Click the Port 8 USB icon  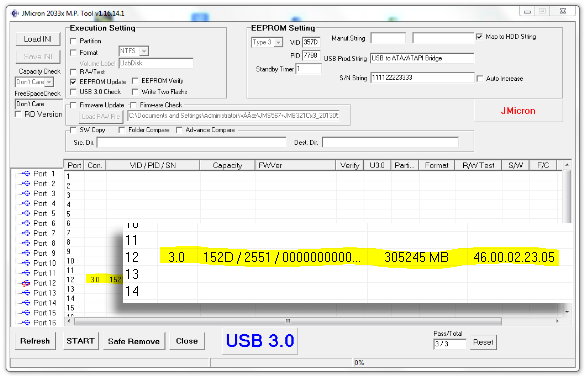point(25,243)
